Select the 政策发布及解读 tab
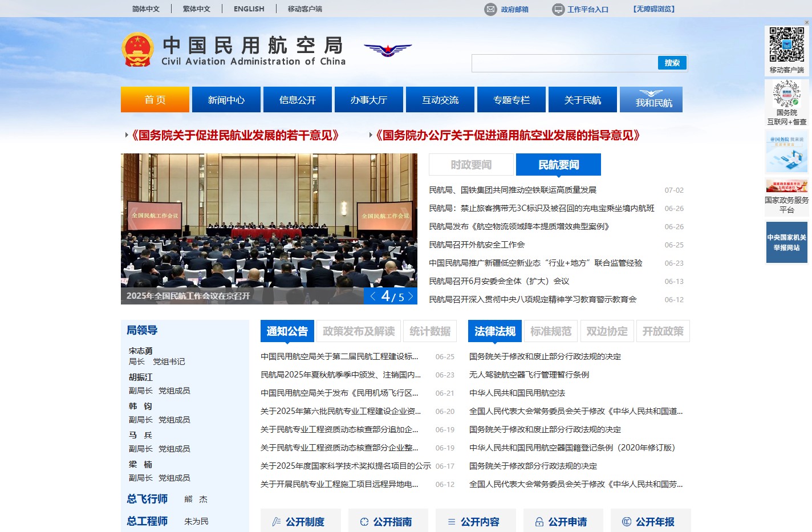This screenshot has width=812, height=532. pos(359,331)
